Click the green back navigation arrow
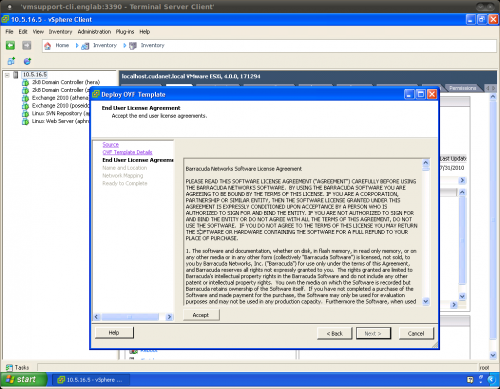 pyautogui.click(x=10, y=45)
